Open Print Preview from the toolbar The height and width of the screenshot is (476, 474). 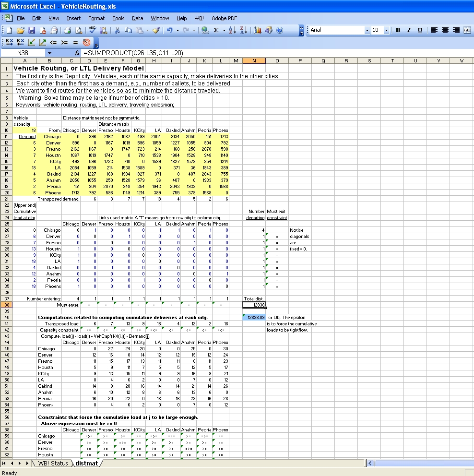click(78, 30)
